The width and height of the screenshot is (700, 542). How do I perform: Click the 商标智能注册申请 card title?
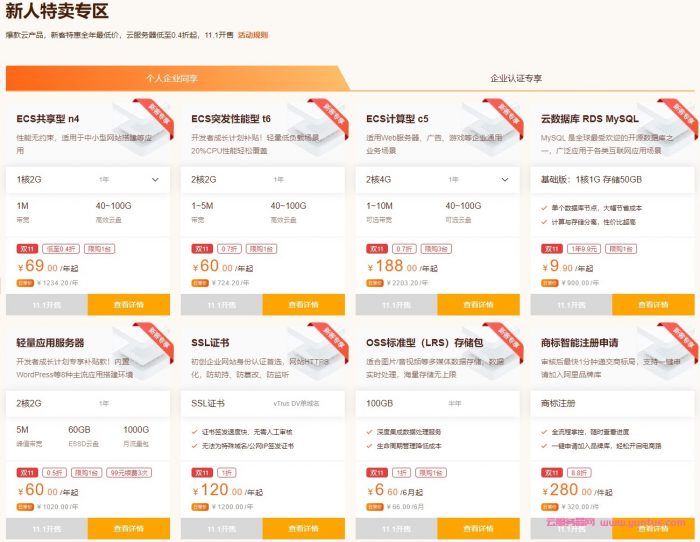579,343
